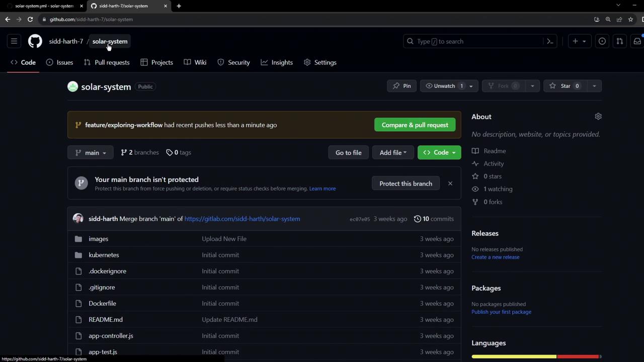The height and width of the screenshot is (362, 644).
Task: Open the green Code dropdown
Action: coord(439,152)
